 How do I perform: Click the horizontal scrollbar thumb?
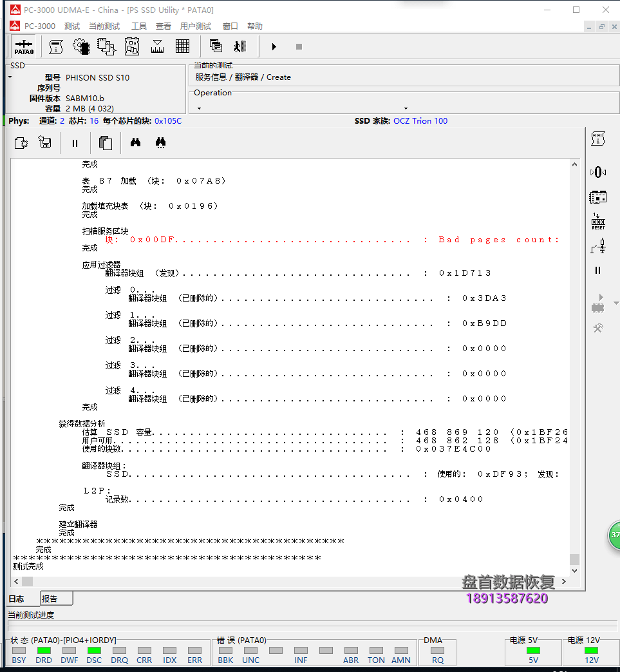pos(28,582)
